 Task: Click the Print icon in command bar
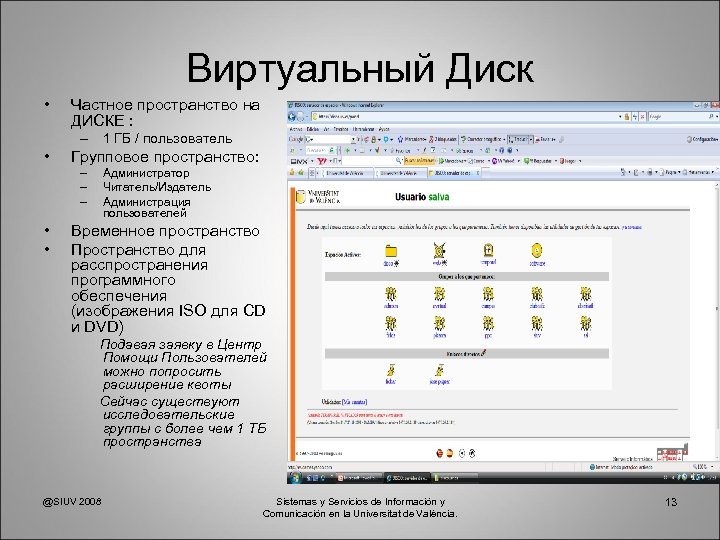click(x=650, y=173)
